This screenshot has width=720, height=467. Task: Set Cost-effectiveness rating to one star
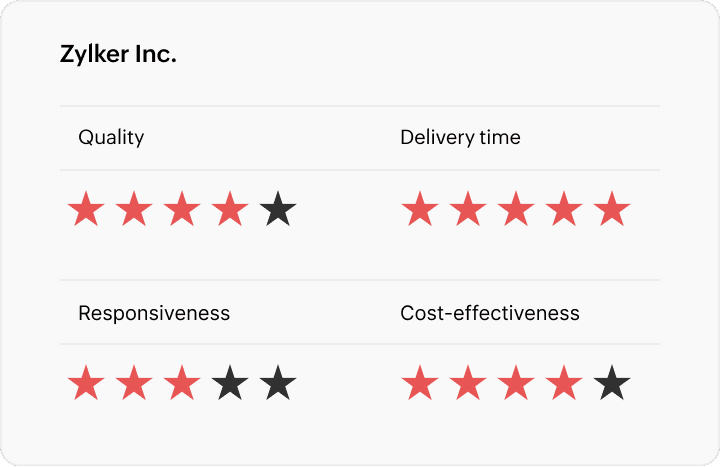coord(420,383)
